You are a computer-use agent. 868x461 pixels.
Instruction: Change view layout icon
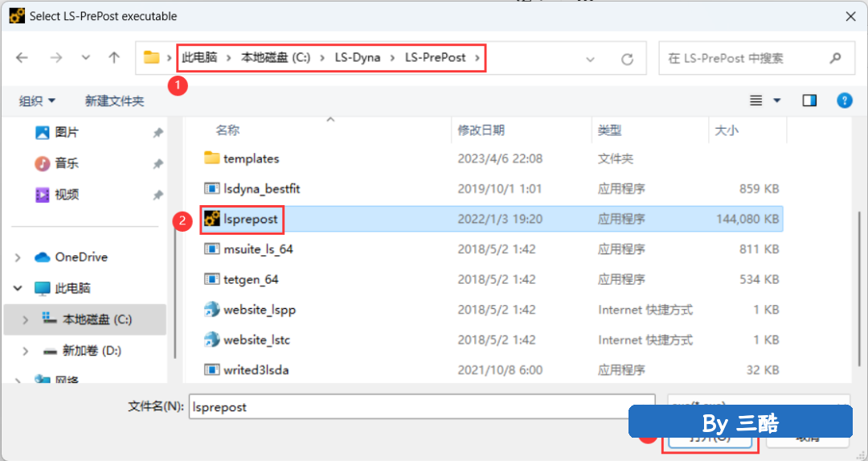[x=755, y=101]
